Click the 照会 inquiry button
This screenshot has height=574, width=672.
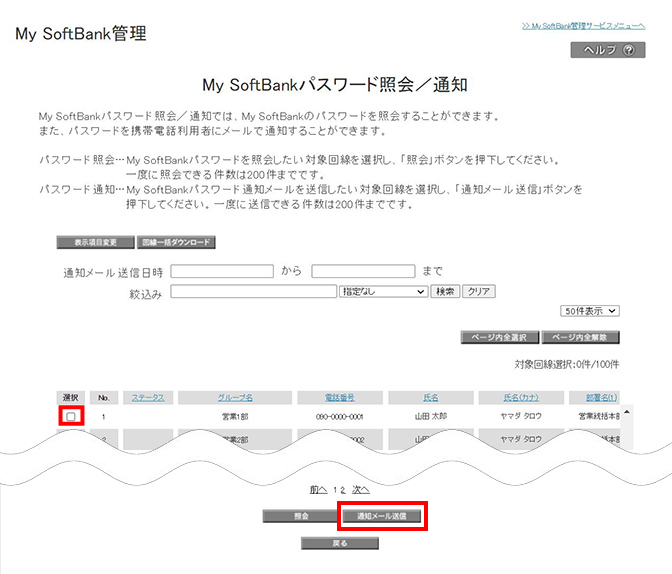click(x=301, y=516)
